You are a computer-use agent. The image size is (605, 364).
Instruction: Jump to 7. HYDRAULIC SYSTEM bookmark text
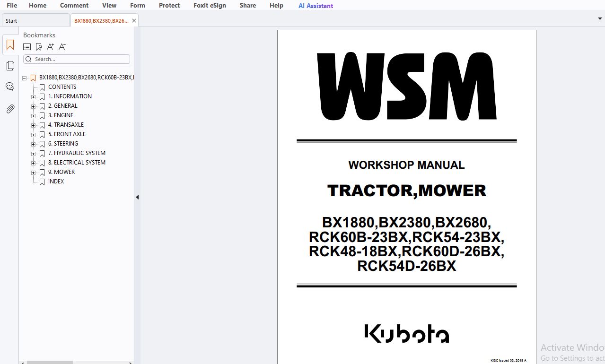click(x=77, y=153)
